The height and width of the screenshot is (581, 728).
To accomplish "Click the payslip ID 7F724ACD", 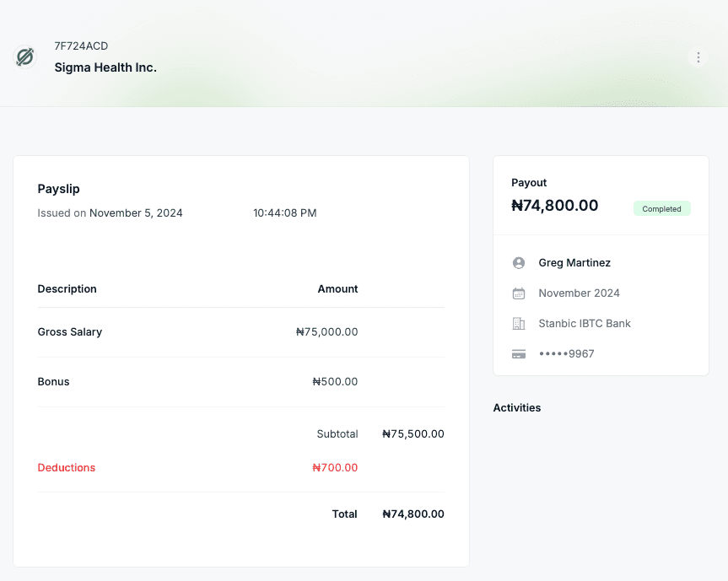I will (81, 46).
